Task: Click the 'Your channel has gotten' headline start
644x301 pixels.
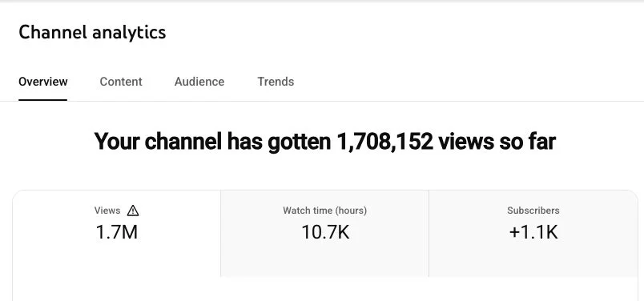Action: (212, 141)
